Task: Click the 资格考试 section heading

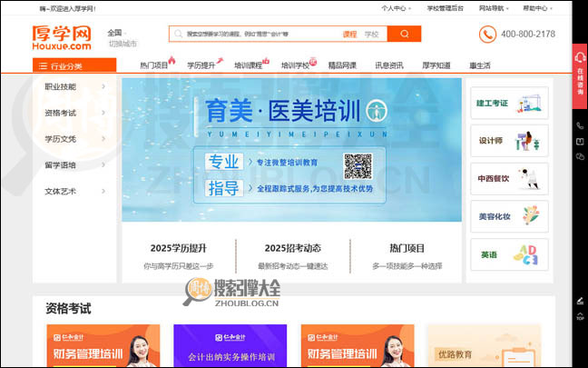Action: click(68, 309)
